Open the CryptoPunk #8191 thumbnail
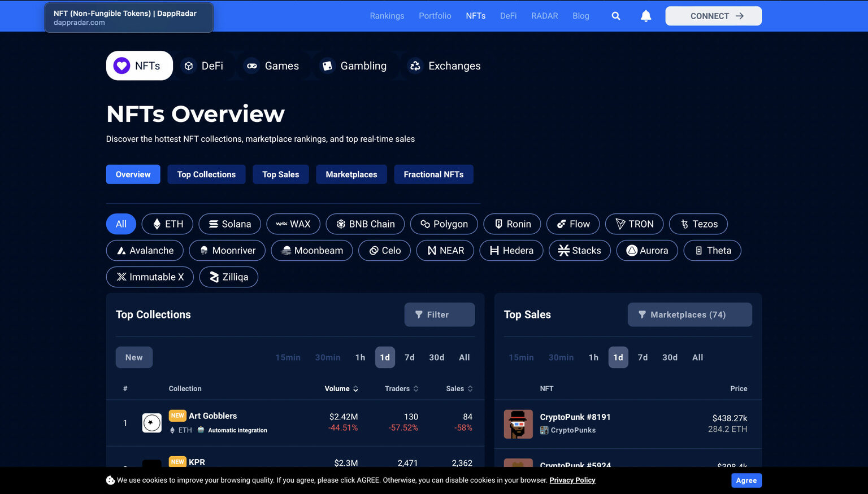The height and width of the screenshot is (494, 868). [518, 424]
